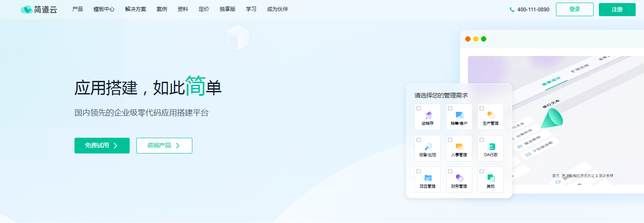Viewport: 644px width, 223px height.
Task: Click the red dot in mock window
Action: click(468, 39)
